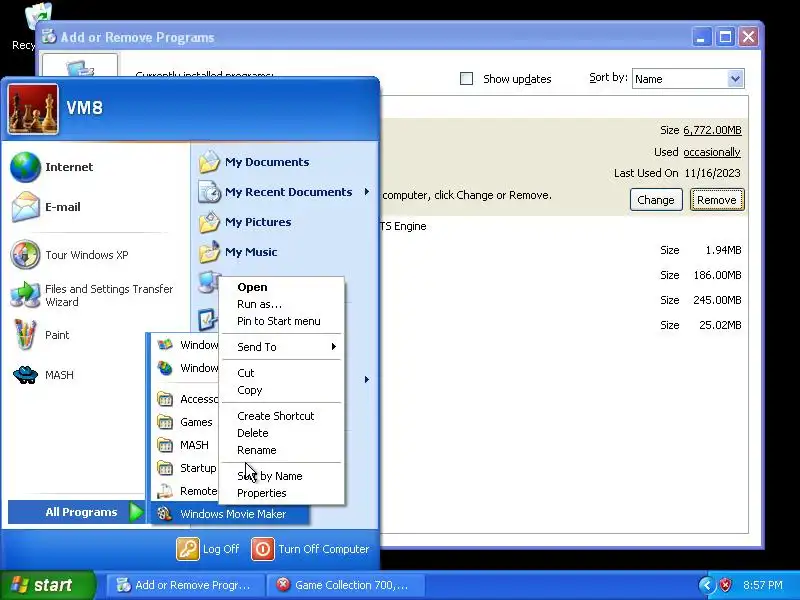800x600 pixels.
Task: Launch the Tour Windows XP icon
Action: 25,254
